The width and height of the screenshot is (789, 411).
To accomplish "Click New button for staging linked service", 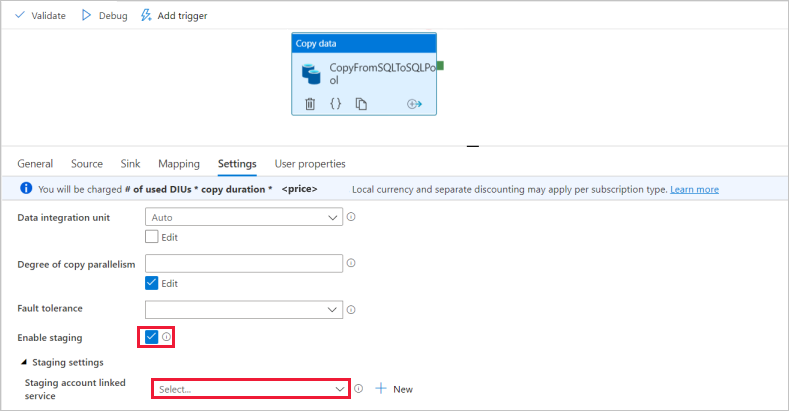I will click(x=394, y=389).
